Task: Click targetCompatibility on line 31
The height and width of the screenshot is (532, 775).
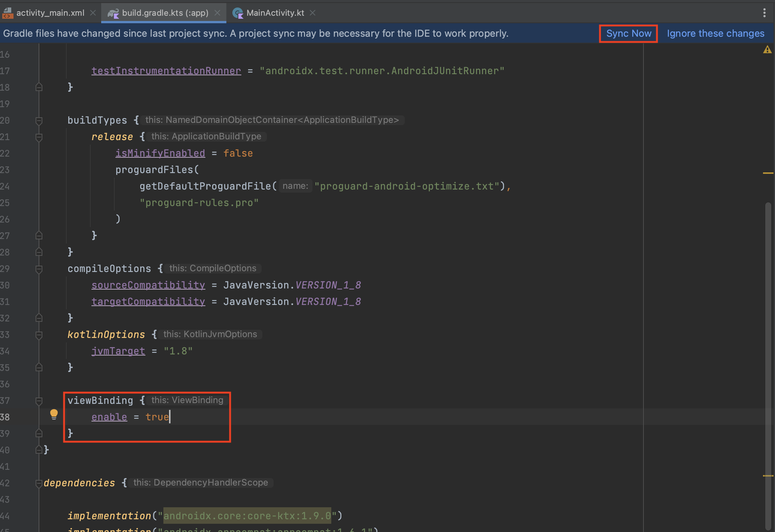Action: (x=148, y=302)
